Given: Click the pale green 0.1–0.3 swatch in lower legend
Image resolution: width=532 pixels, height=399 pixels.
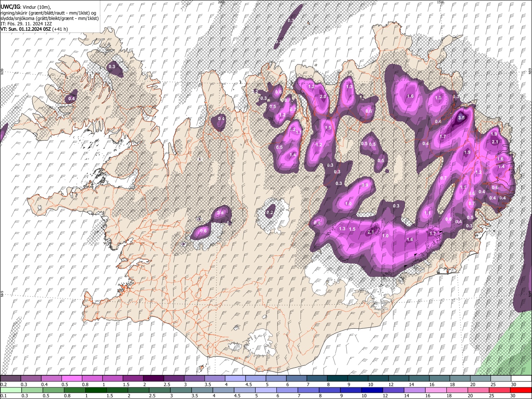Looking at the screenshot, I should (x=11, y=390).
